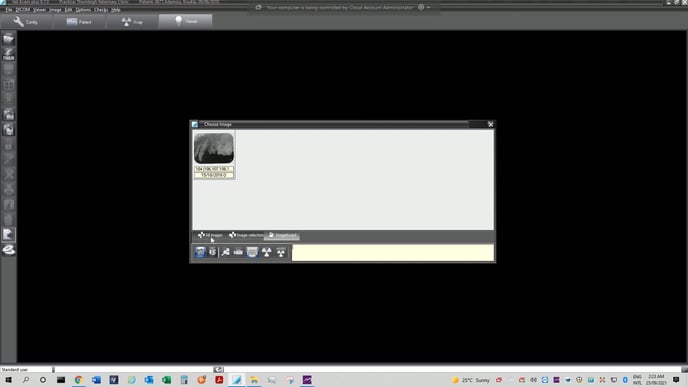Click the highlighted document icon in left sidebar
Image resolution: width=688 pixels, height=387 pixels.
(x=8, y=234)
